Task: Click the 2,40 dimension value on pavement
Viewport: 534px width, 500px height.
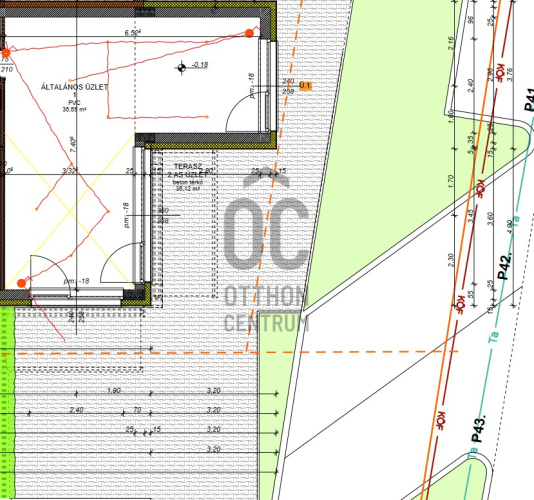Action: (x=76, y=410)
